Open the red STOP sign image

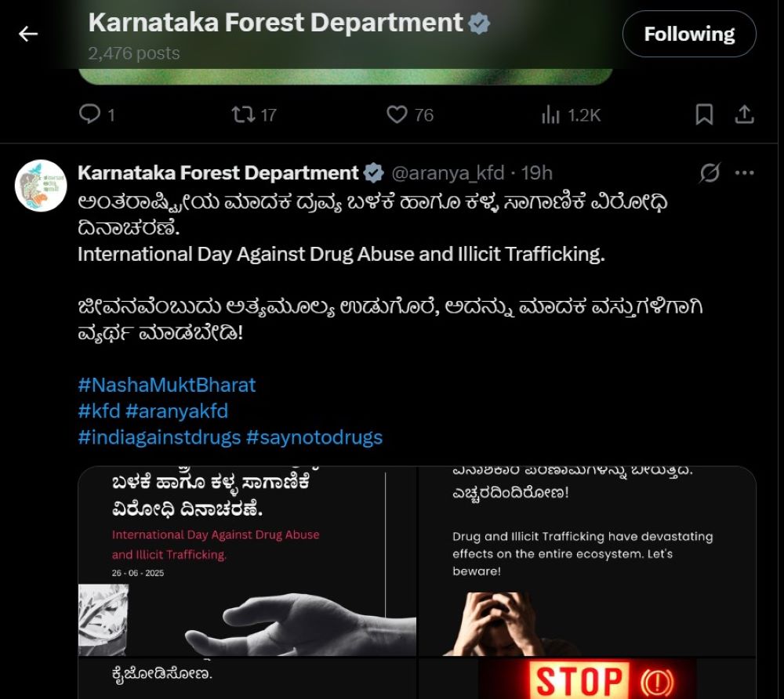[587, 679]
